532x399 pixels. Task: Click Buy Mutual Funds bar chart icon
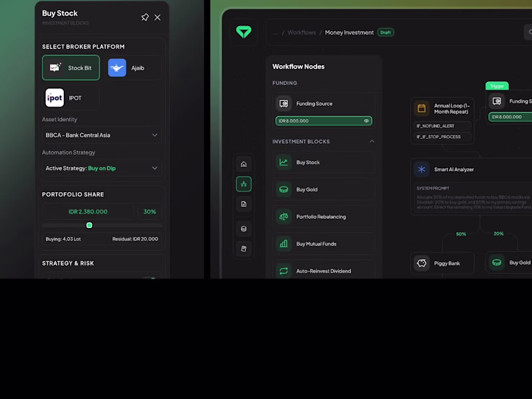284,243
